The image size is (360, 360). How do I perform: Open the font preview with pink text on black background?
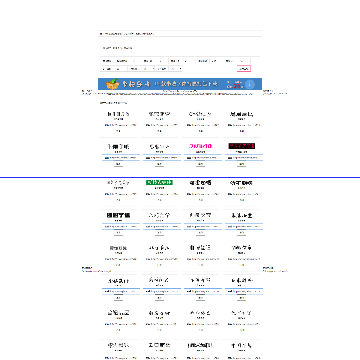pos(242,146)
